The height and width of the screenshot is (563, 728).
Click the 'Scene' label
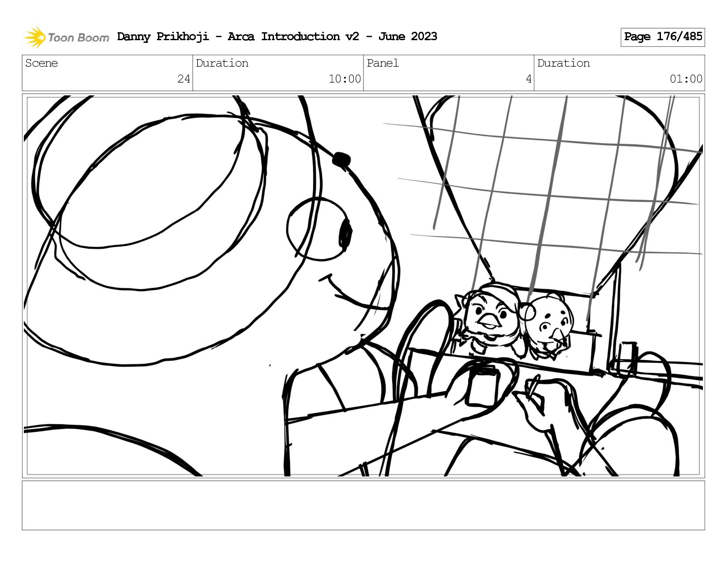click(x=41, y=63)
